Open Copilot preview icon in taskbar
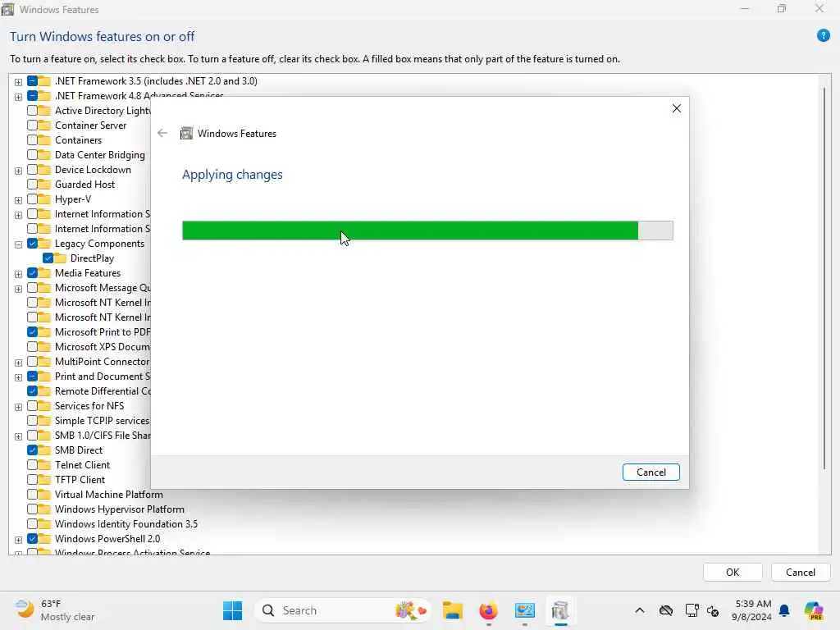 tap(815, 610)
